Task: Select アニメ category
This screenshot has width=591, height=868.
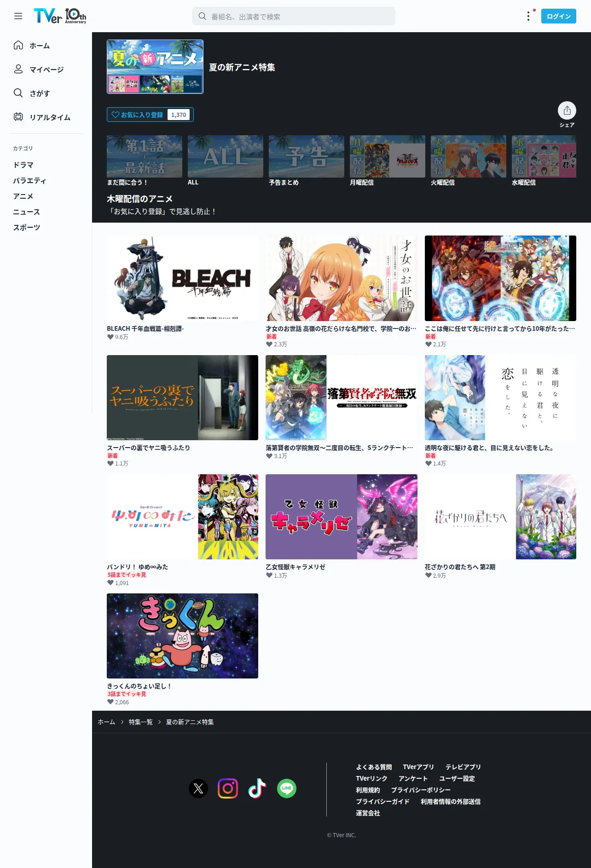Action: point(23,196)
